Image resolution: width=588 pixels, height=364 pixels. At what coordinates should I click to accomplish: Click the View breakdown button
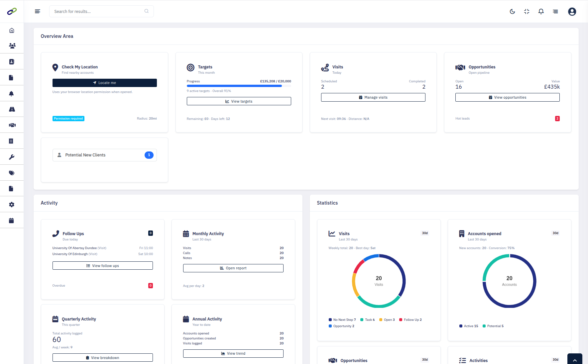coord(103,358)
